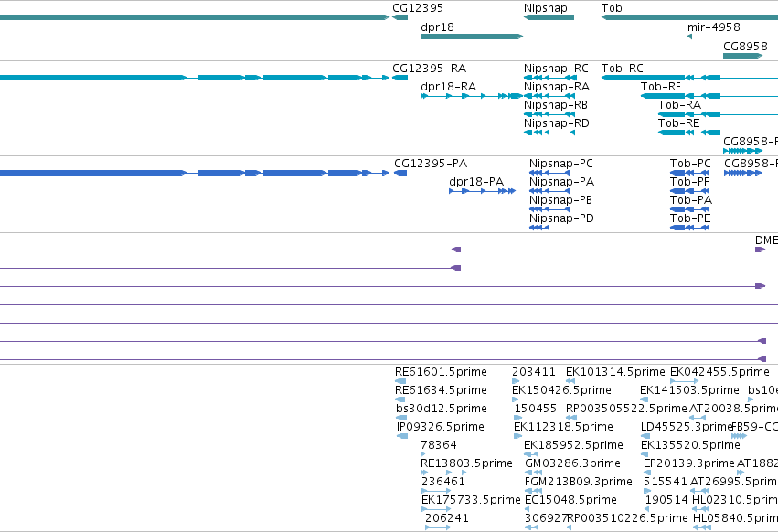Click the 515541 feature label
This screenshot has width=778, height=532.
click(666, 482)
